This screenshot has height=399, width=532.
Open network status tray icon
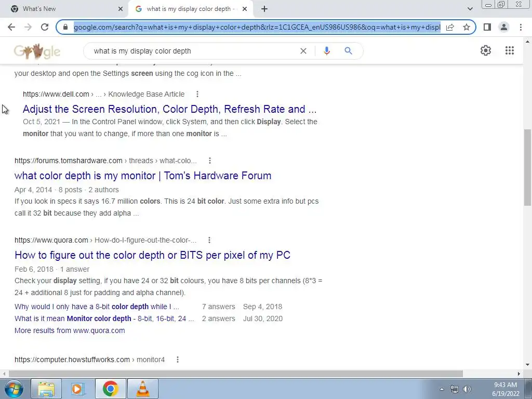click(454, 389)
